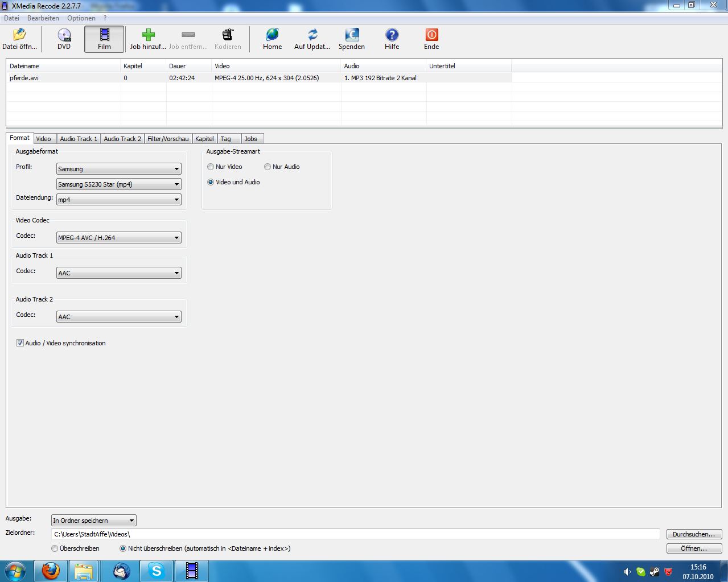Switch to the Filter/Vorschau tab
The height and width of the screenshot is (582, 728).
[x=168, y=139]
